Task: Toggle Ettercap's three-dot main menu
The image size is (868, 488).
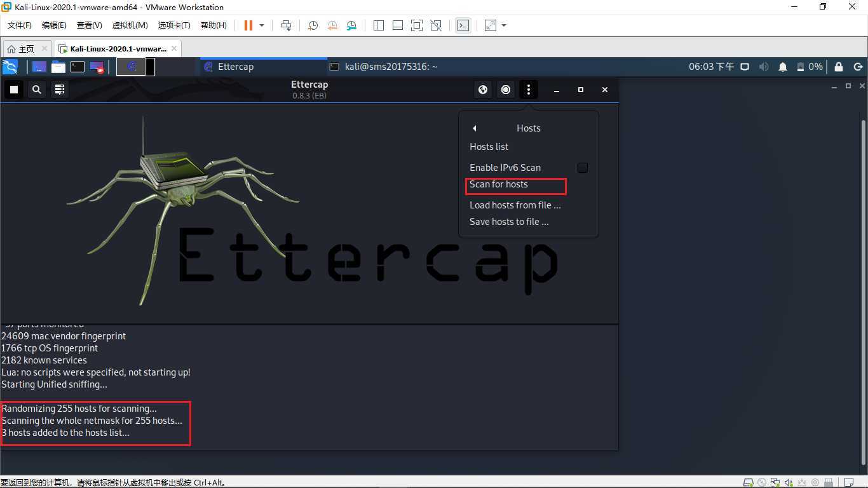Action: click(x=529, y=90)
